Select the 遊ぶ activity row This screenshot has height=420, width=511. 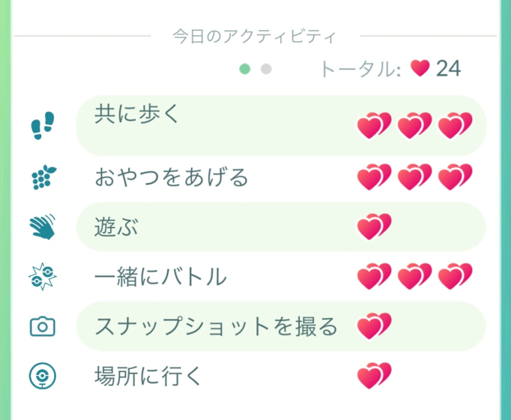(x=281, y=227)
